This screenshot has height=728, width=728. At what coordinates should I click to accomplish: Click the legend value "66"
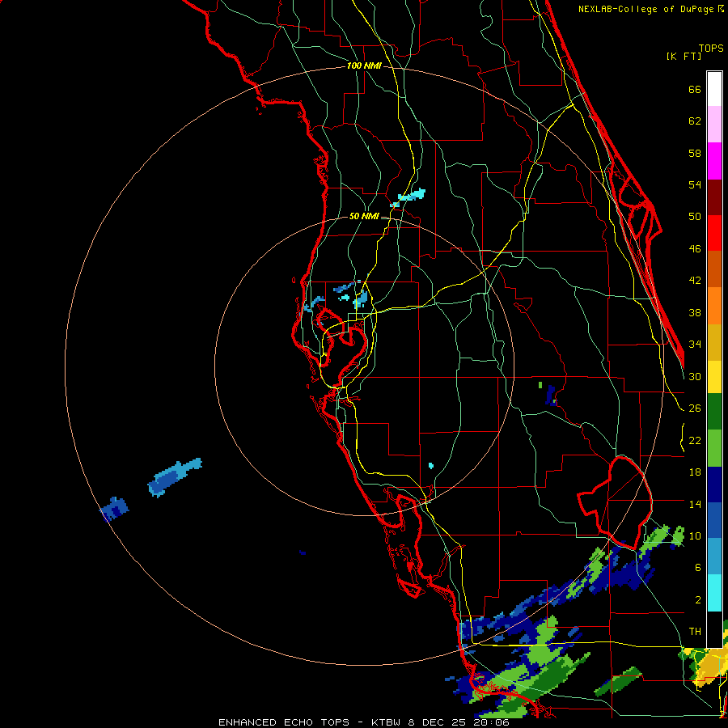point(695,89)
